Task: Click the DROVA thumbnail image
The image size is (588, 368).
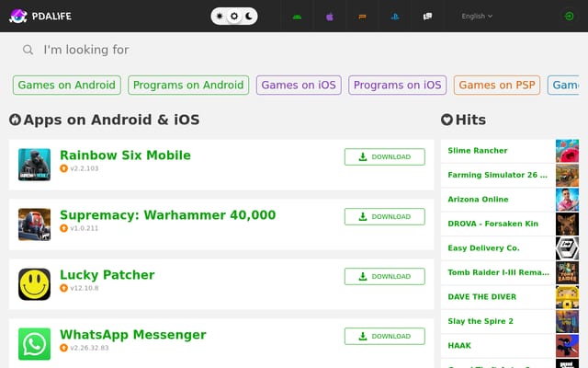Action: (x=567, y=224)
